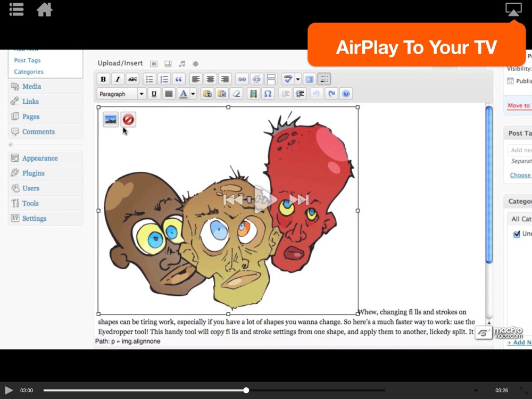Insert an ordered numbered list
This screenshot has width=532, height=399.
164,79
